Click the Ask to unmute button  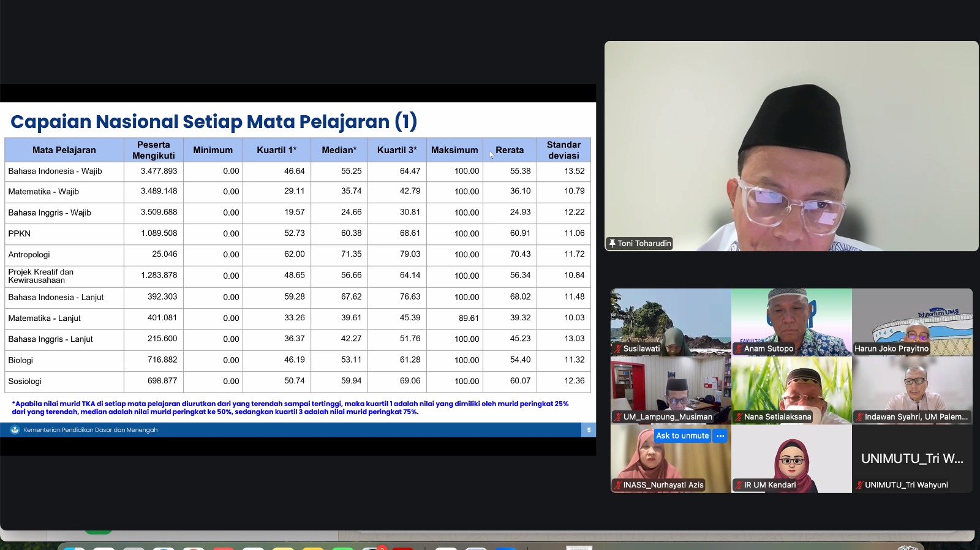pos(682,435)
